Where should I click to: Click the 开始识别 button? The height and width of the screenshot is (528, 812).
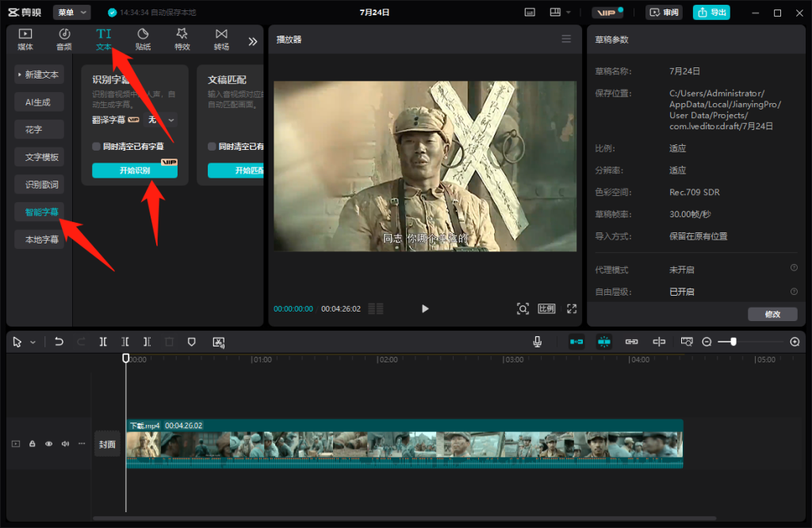pos(135,170)
